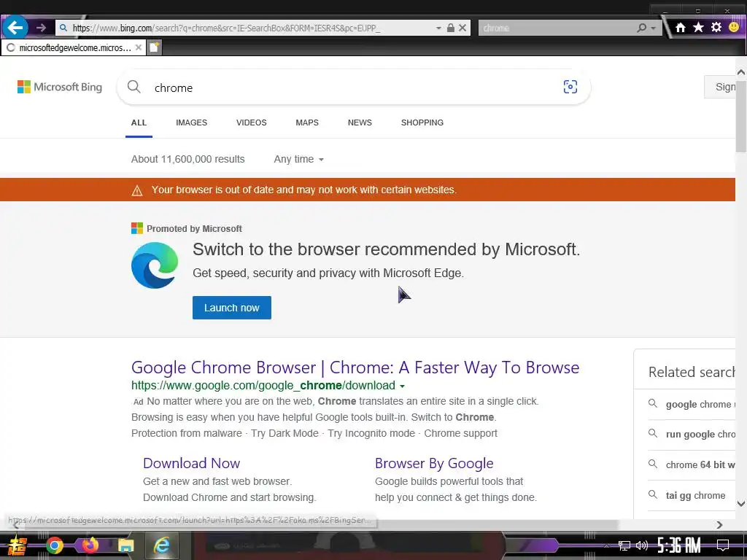Click the Microsoft Edge logo
Screen dimensions: 747x560
(155, 265)
